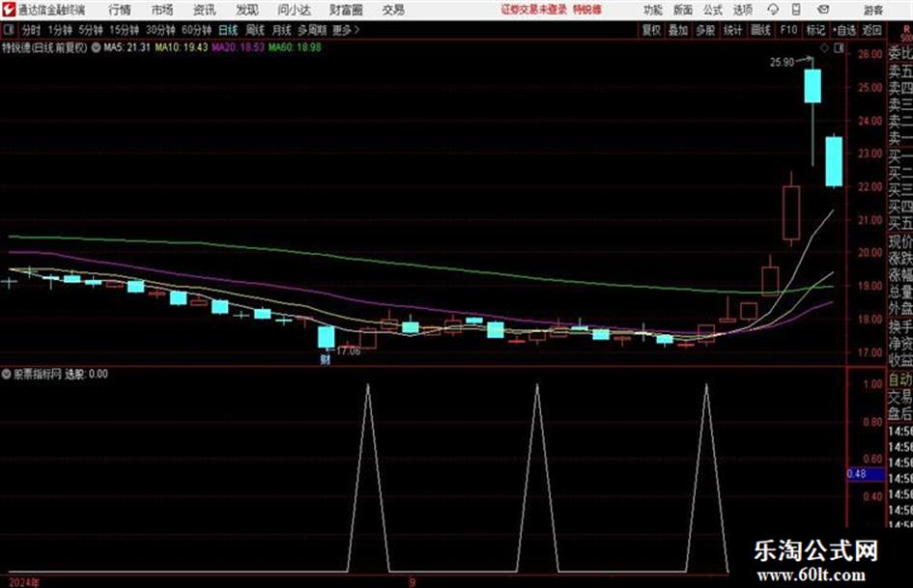Open the 版面 menu
This screenshot has width=913, height=588.
click(x=683, y=10)
